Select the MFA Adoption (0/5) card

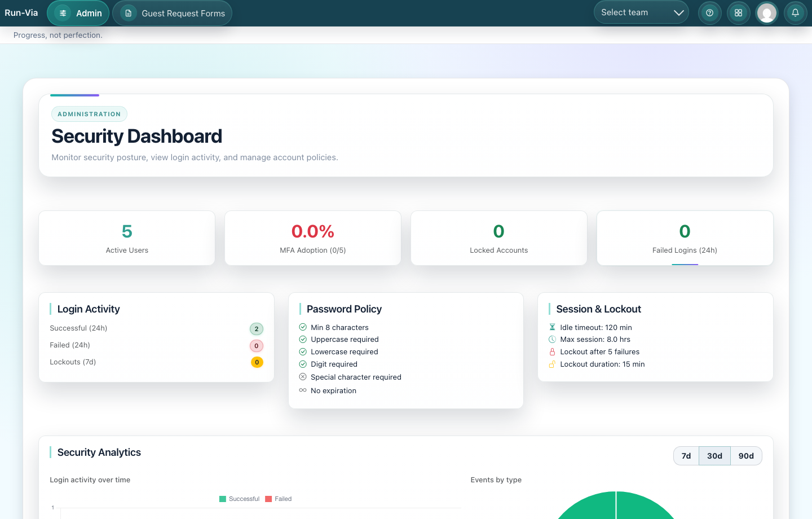pos(313,238)
